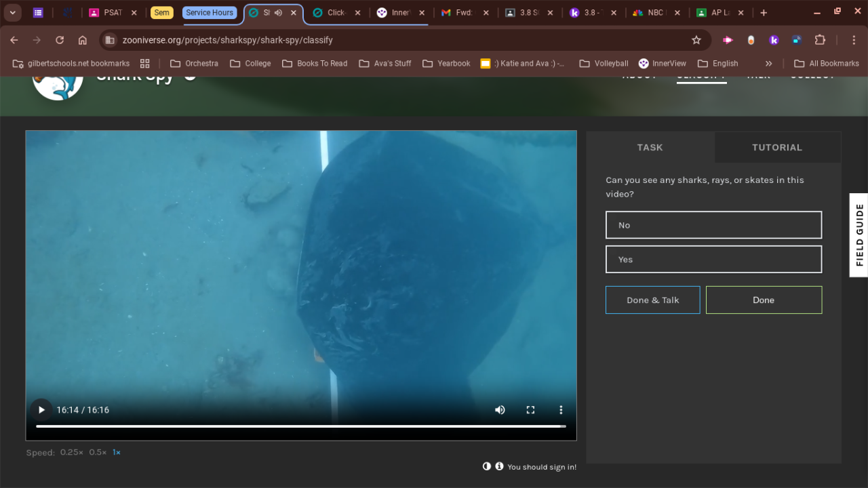
Task: Select the Yes answer option
Action: (713, 259)
